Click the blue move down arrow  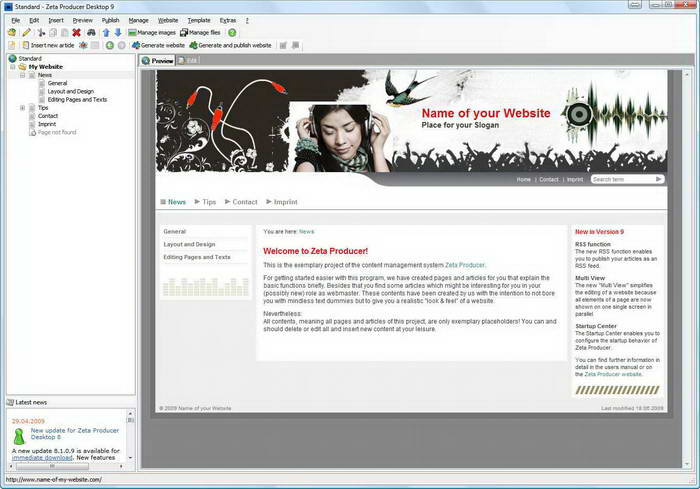118,33
